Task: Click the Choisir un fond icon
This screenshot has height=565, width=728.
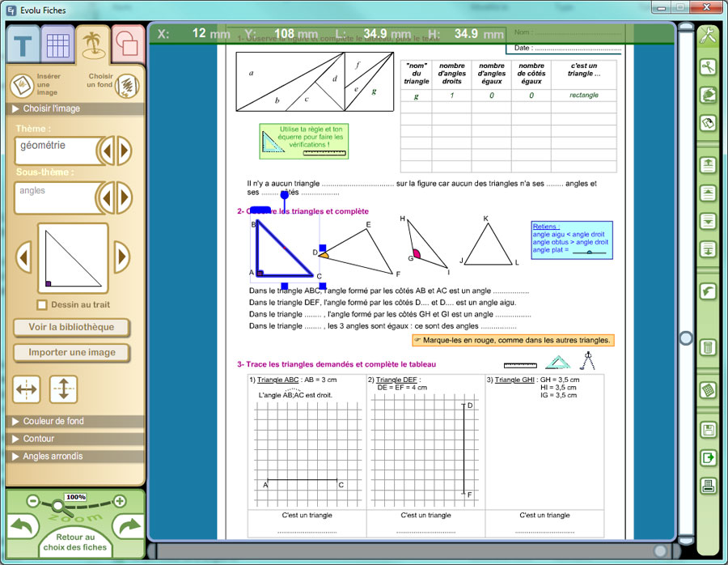Action: [x=125, y=85]
